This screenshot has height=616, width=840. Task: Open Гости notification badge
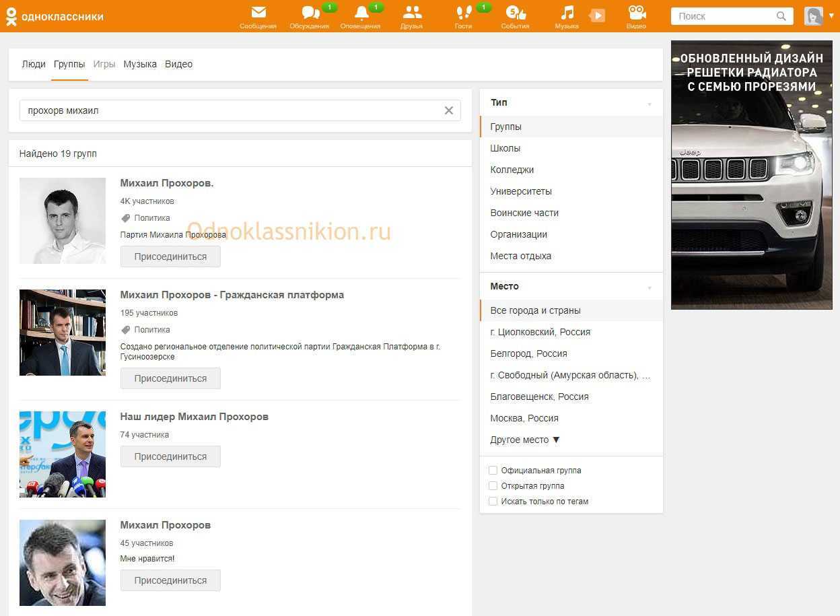point(483,7)
